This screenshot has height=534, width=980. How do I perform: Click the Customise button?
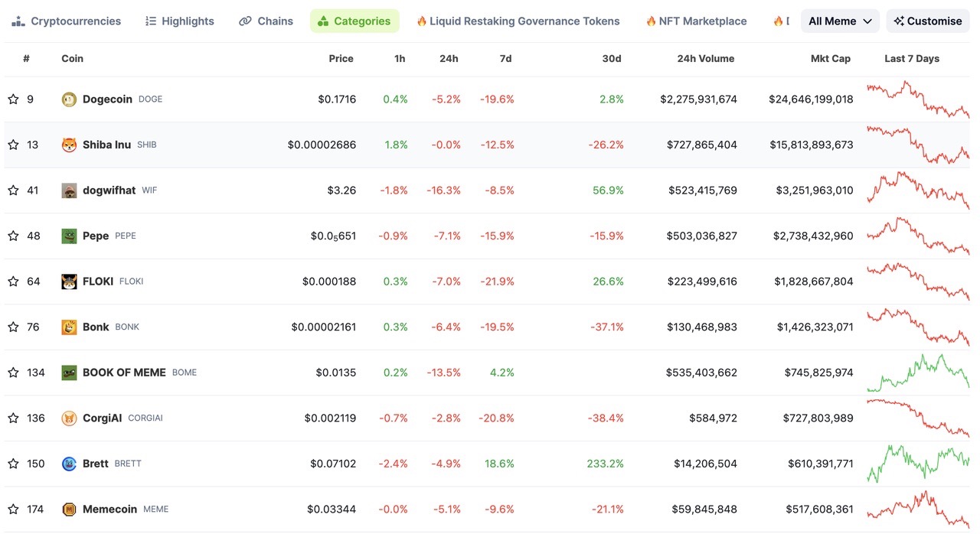point(927,21)
